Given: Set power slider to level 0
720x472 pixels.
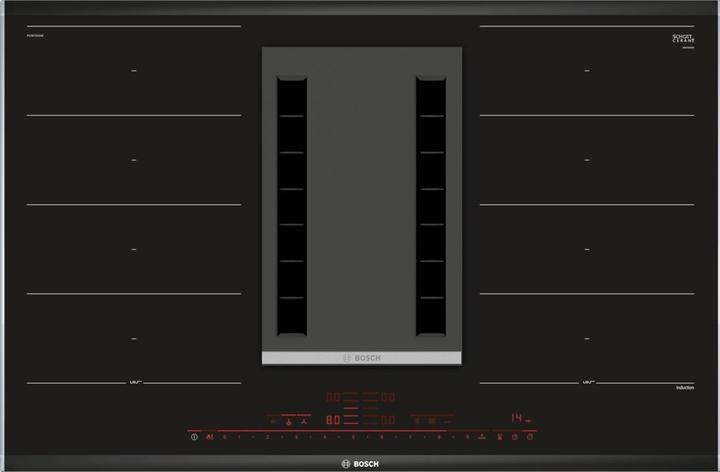Looking at the screenshot, I should (x=225, y=437).
